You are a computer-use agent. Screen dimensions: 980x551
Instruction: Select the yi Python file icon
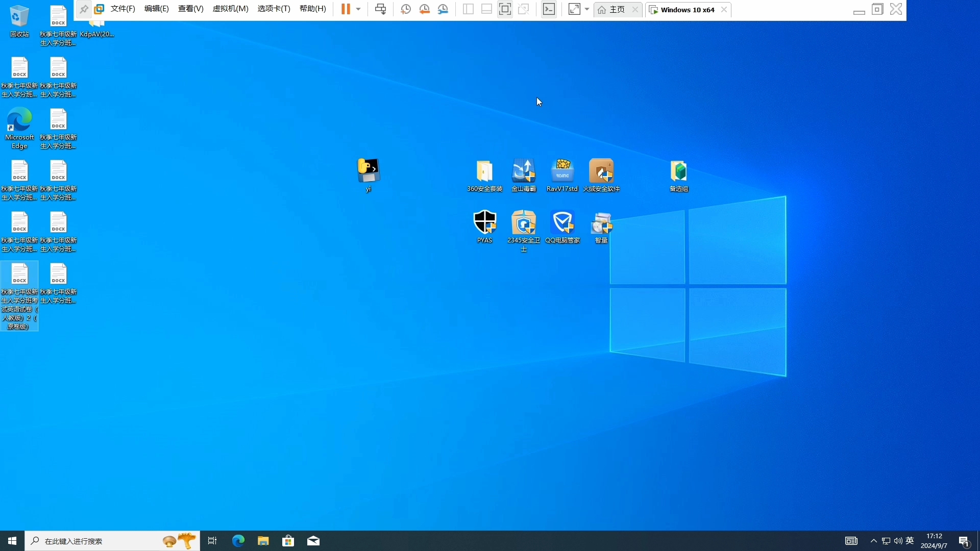pyautogui.click(x=368, y=175)
